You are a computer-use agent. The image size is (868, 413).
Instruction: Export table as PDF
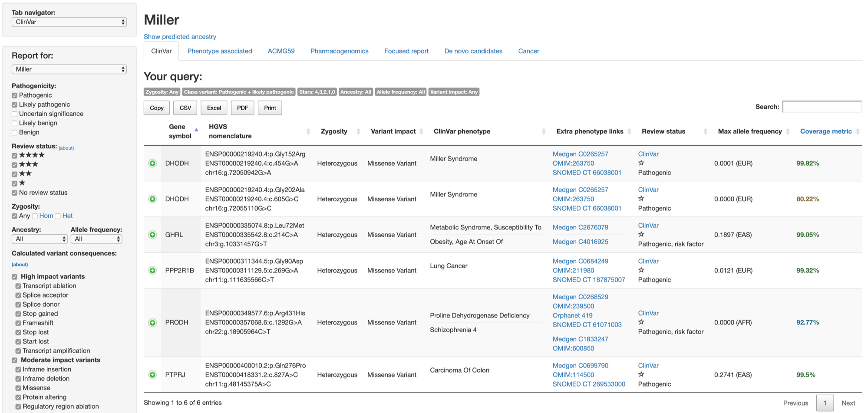243,108
